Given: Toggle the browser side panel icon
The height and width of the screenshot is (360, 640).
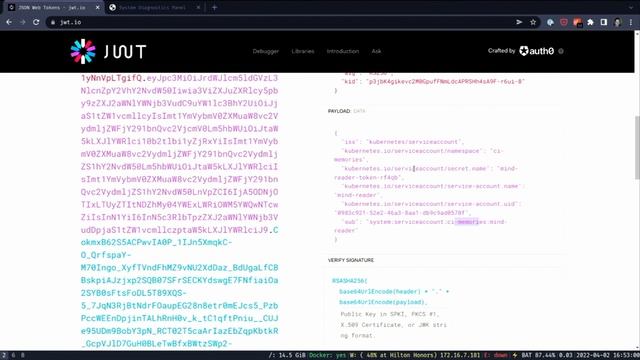Looking at the screenshot, I should tap(604, 22).
